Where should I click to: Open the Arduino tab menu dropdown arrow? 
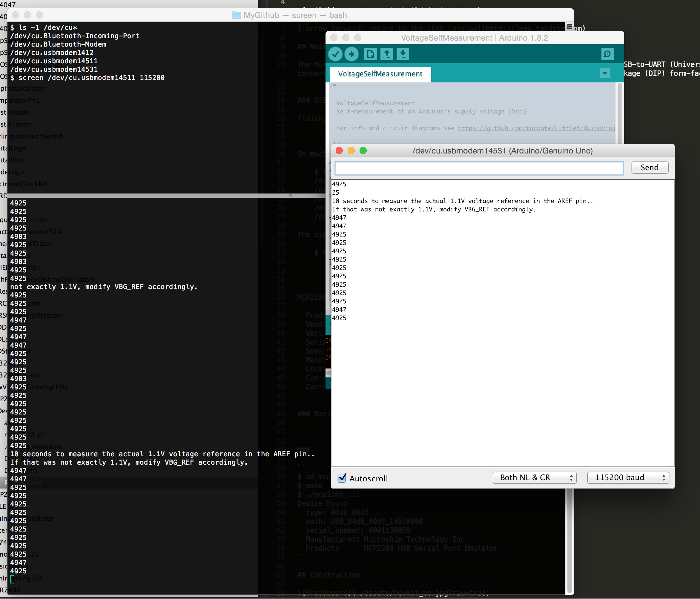(x=605, y=73)
